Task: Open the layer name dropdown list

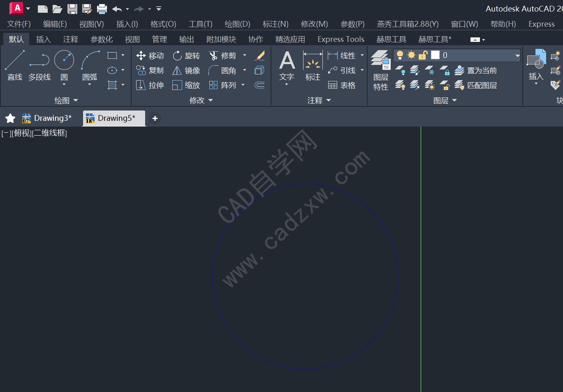Action: tap(517, 55)
